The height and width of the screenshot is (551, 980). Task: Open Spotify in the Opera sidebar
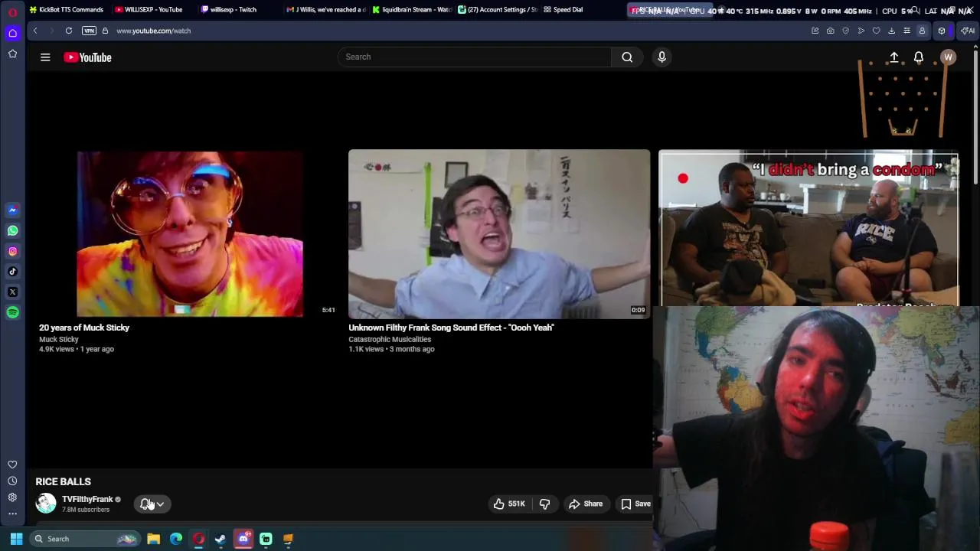click(12, 312)
